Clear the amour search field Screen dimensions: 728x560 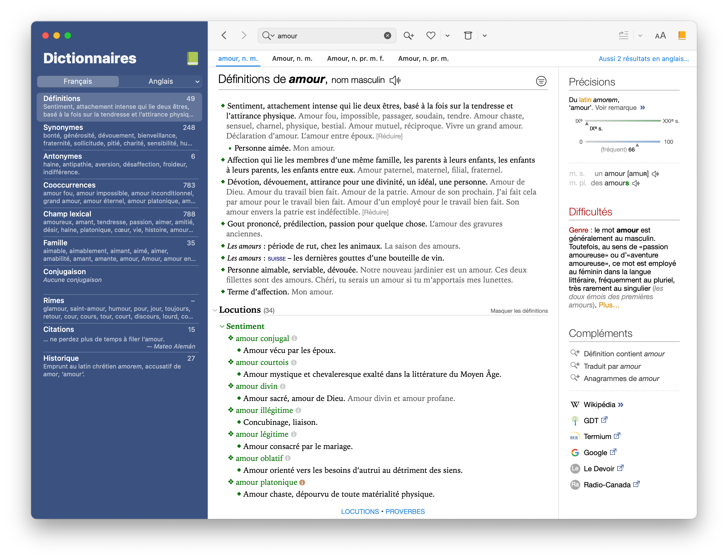(387, 36)
